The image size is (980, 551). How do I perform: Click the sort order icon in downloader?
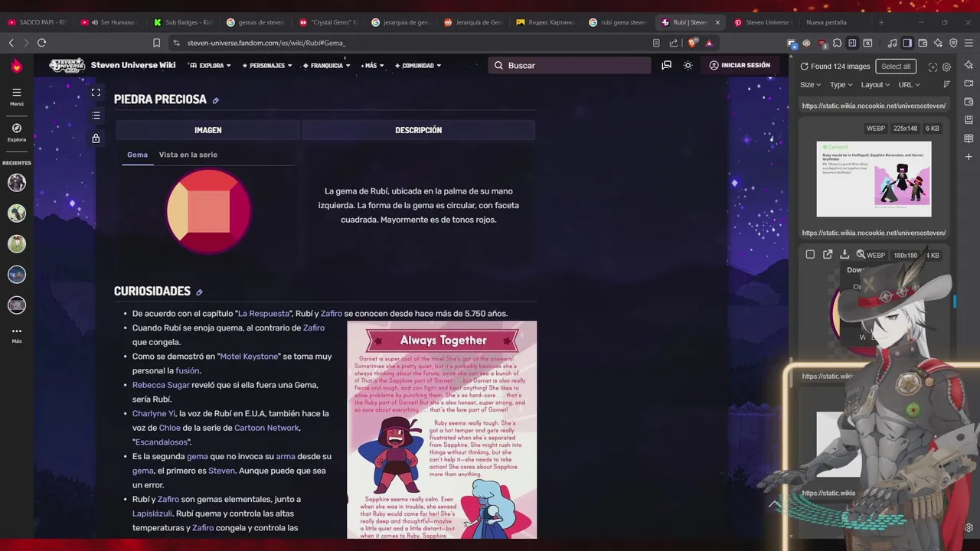(946, 85)
